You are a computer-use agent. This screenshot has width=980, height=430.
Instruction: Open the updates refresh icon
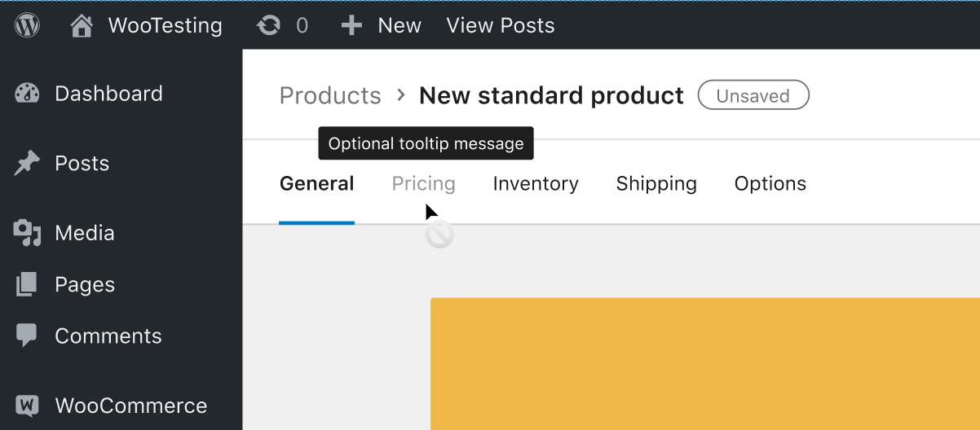(x=268, y=26)
